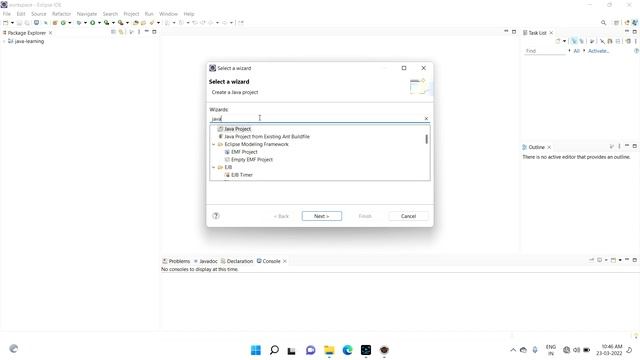Clear the wizard filter text
This screenshot has width=640, height=360.
426,119
